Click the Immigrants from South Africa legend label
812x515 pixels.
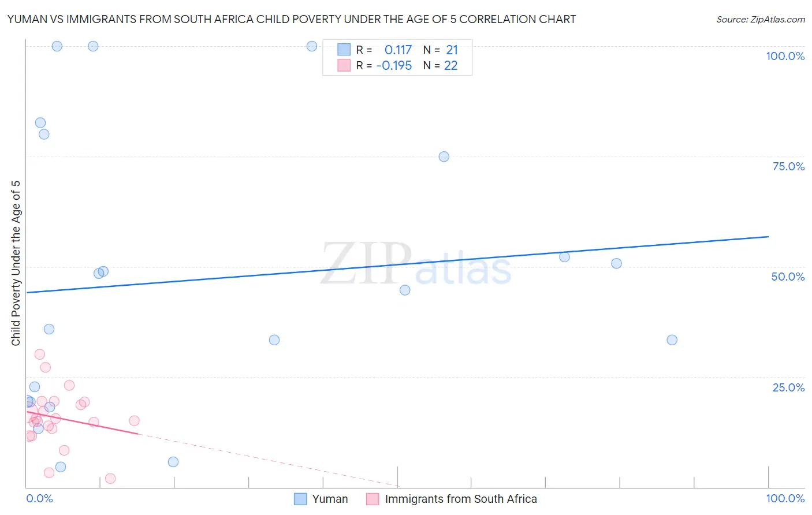tap(460, 499)
